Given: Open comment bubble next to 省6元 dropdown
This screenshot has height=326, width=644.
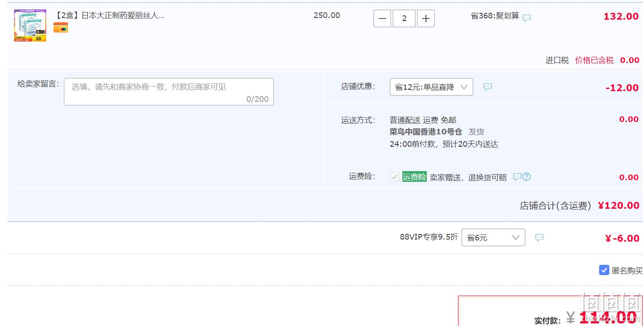Looking at the screenshot, I should tap(540, 237).
